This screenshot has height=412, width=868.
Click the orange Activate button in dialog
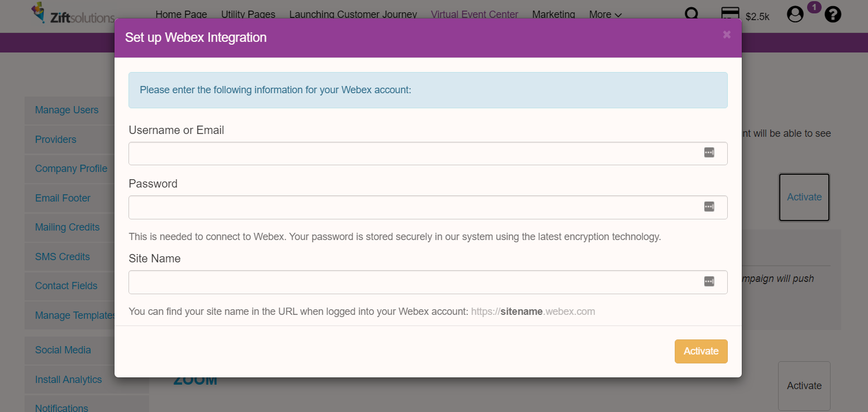pos(701,351)
